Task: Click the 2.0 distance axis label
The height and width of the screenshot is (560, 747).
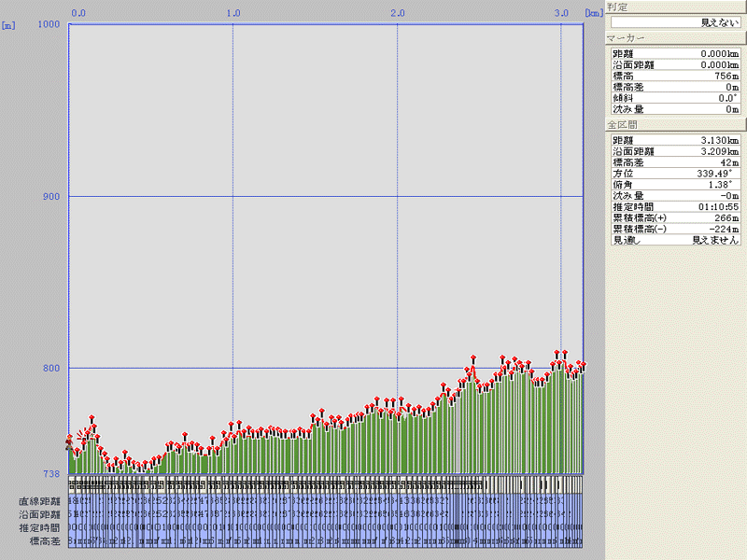Action: click(x=398, y=13)
